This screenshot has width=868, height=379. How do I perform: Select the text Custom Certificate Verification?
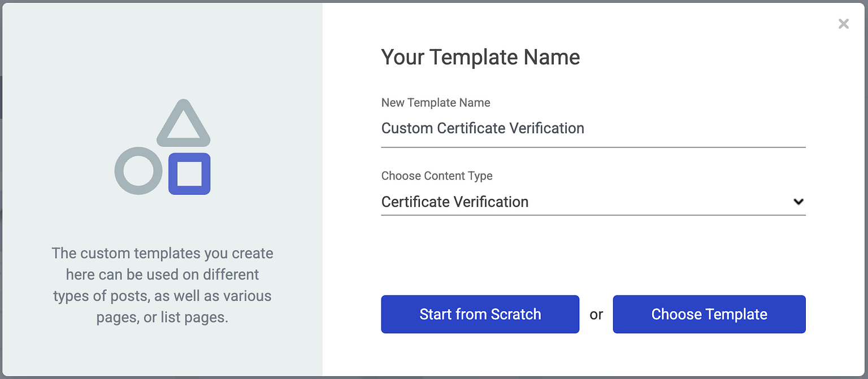click(483, 128)
